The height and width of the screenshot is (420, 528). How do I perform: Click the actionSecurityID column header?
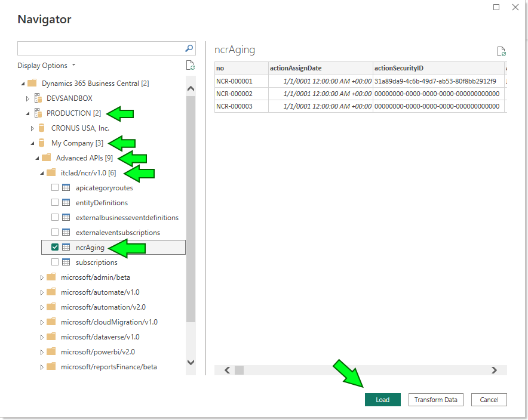click(438, 68)
